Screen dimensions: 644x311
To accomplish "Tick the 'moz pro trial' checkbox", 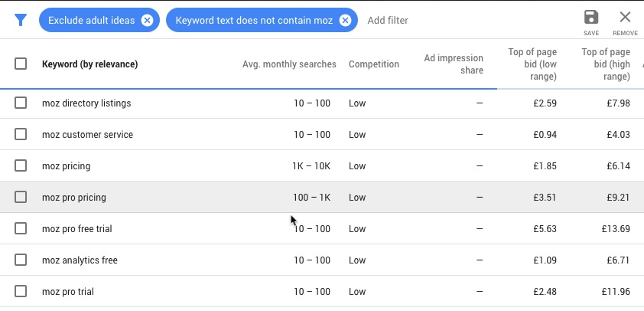I will (x=21, y=291).
